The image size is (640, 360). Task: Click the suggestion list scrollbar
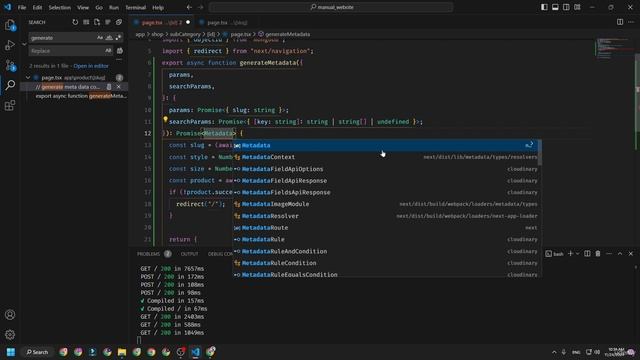540,153
